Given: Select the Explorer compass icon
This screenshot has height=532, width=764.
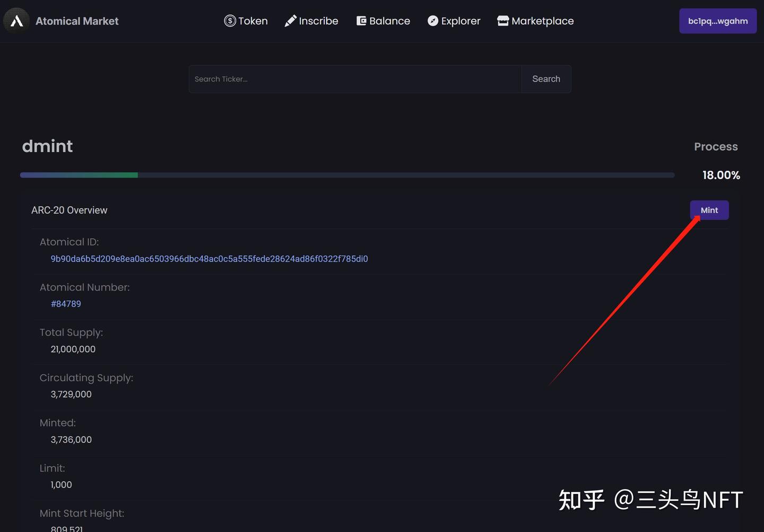Looking at the screenshot, I should (x=432, y=21).
